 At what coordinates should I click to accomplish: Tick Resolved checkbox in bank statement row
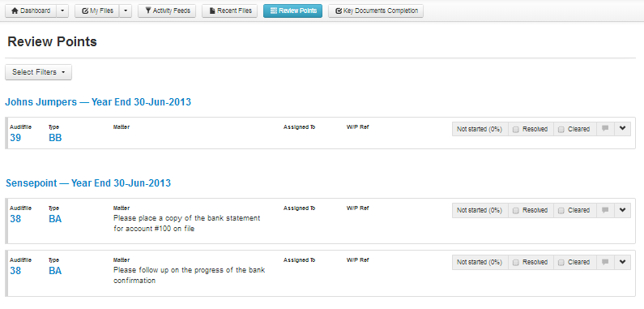point(516,210)
